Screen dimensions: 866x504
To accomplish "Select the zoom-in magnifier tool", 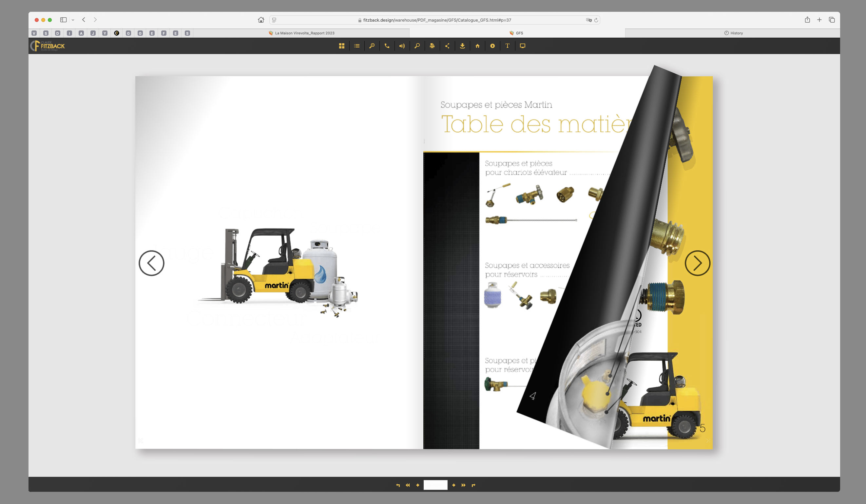I will tap(372, 46).
